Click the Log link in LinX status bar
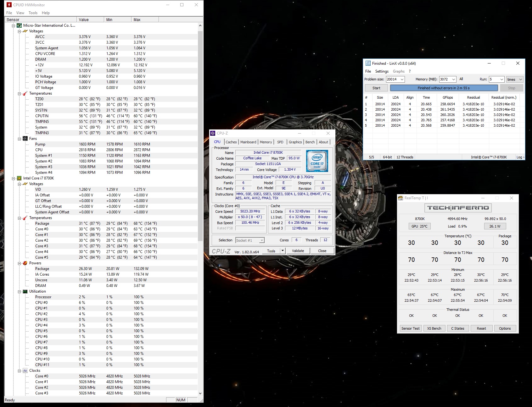 click(520, 157)
